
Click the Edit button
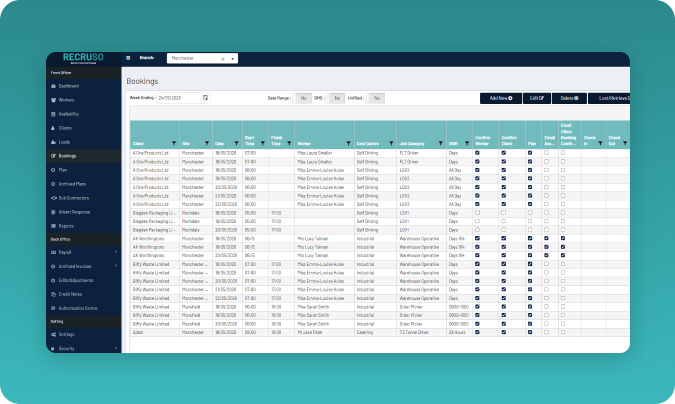(537, 98)
